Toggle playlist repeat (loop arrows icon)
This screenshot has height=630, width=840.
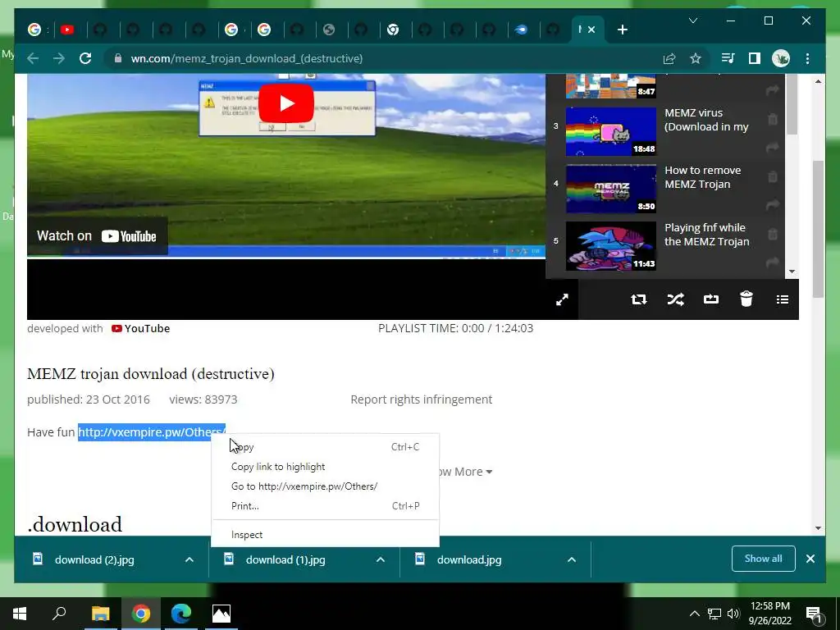638,299
